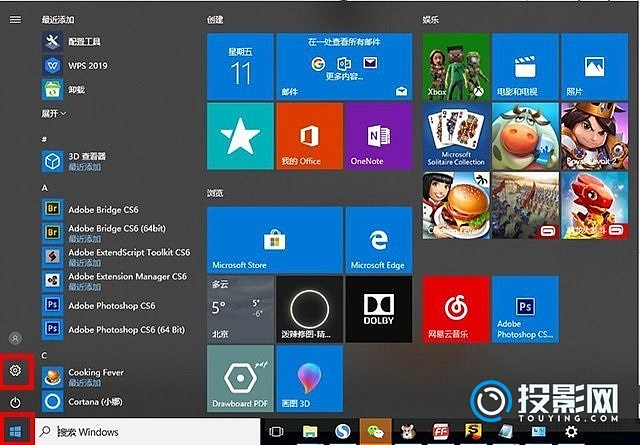Click the C letter group header
The image size is (640, 445).
[x=44, y=356]
